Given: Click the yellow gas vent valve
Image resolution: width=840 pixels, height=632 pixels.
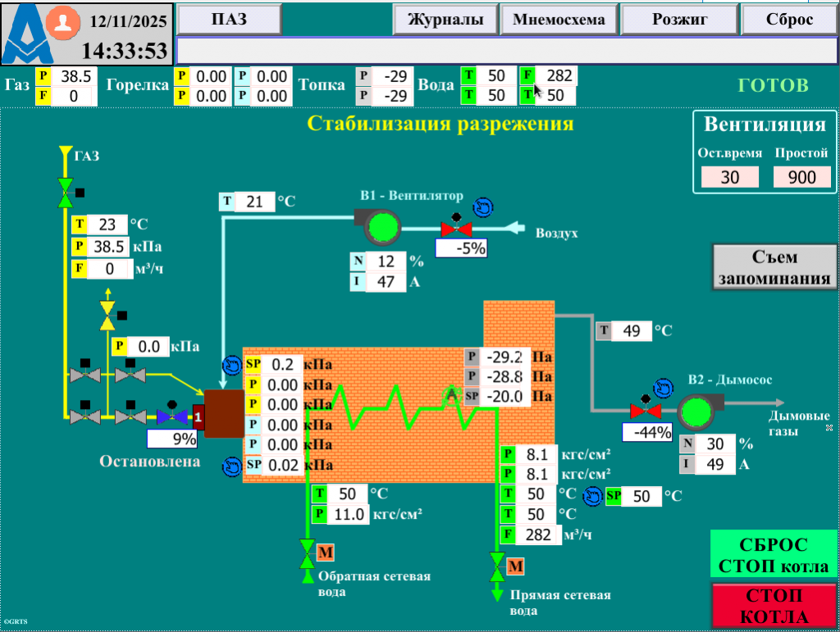Looking at the screenshot, I should 107,315.
